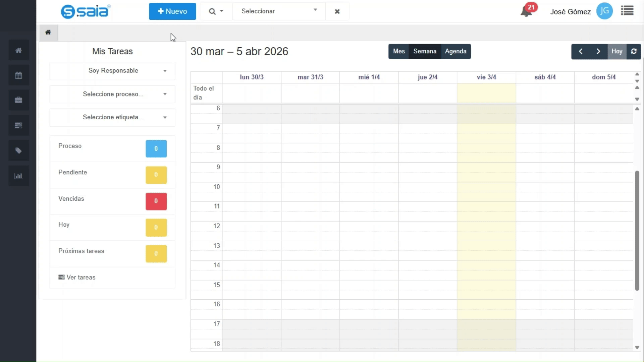Click the JG user avatar
The width and height of the screenshot is (644, 362).
point(604,11)
